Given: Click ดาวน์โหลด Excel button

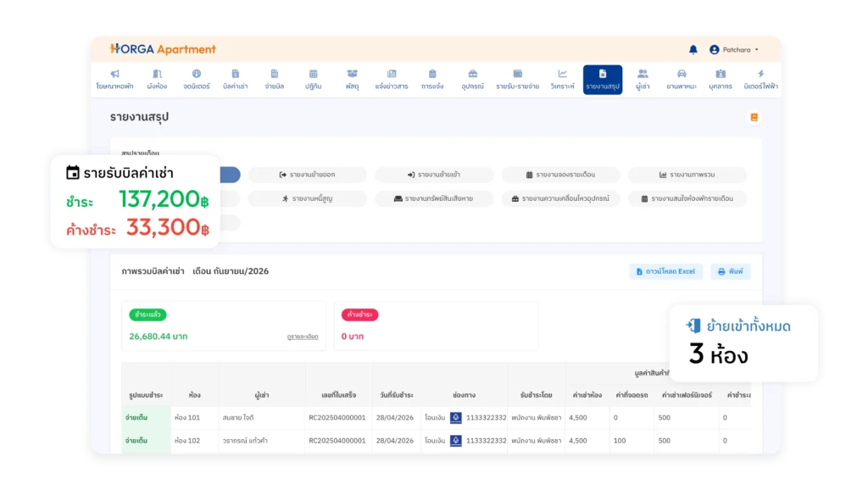Looking at the screenshot, I should [666, 272].
